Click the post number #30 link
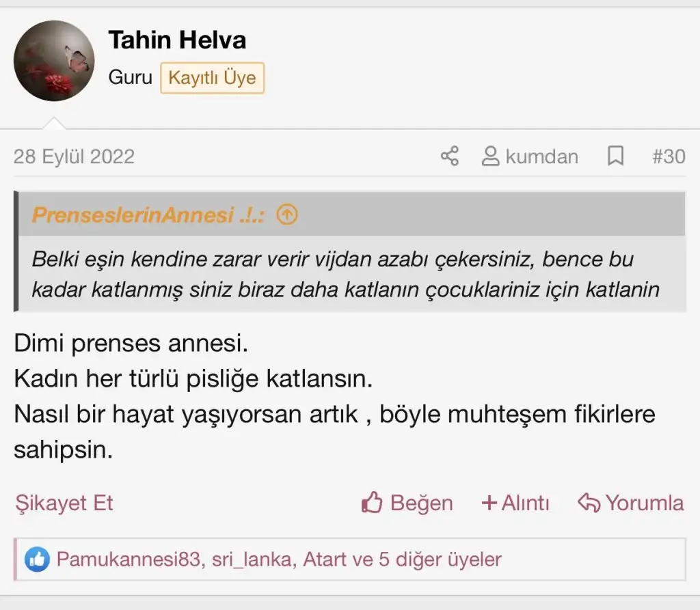 pyautogui.click(x=669, y=156)
